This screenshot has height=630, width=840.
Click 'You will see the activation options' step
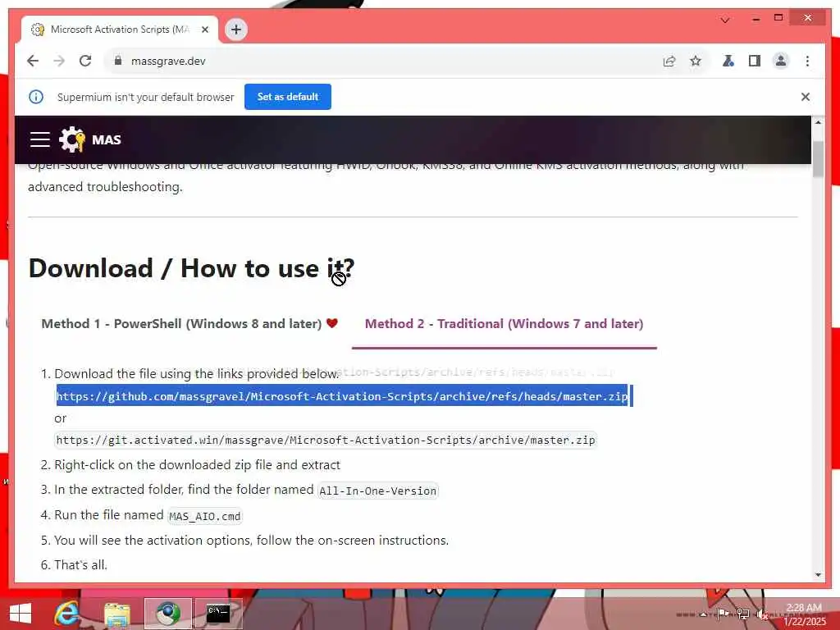click(x=251, y=540)
